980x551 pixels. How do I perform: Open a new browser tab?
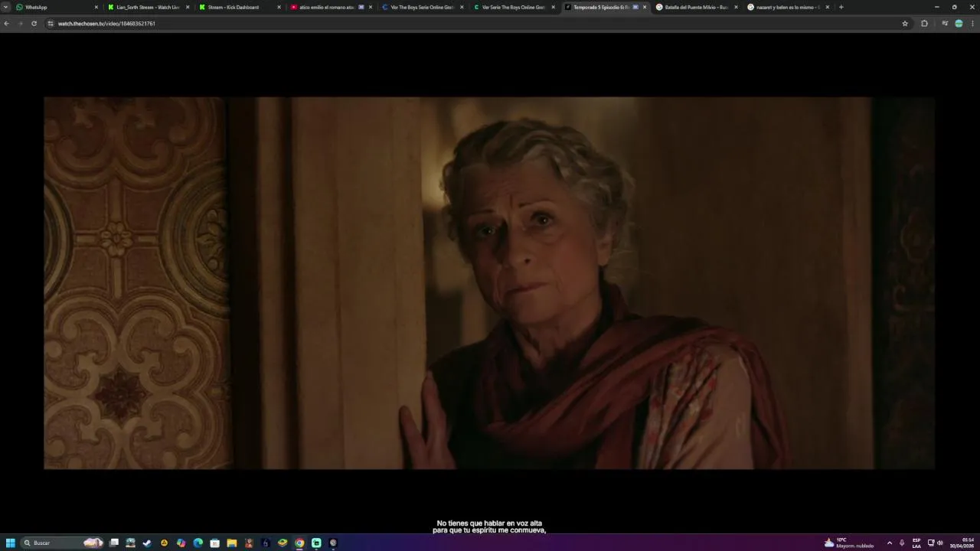click(x=841, y=7)
